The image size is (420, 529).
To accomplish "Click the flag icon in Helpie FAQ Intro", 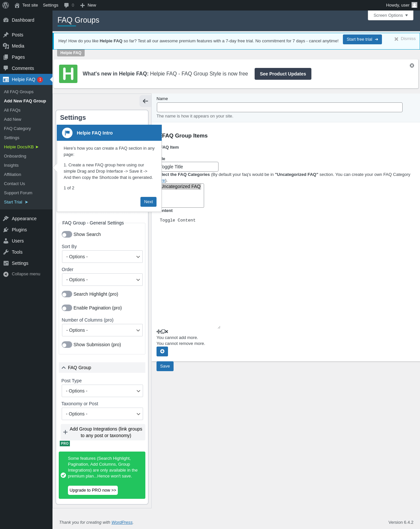I will tap(67, 133).
